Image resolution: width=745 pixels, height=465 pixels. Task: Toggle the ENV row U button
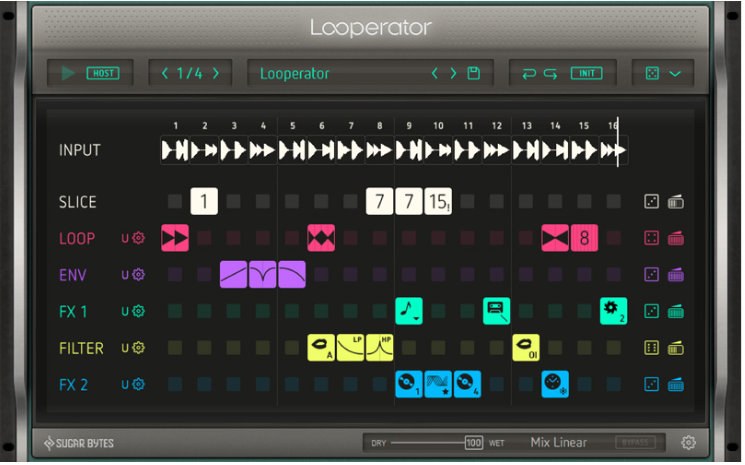125,275
